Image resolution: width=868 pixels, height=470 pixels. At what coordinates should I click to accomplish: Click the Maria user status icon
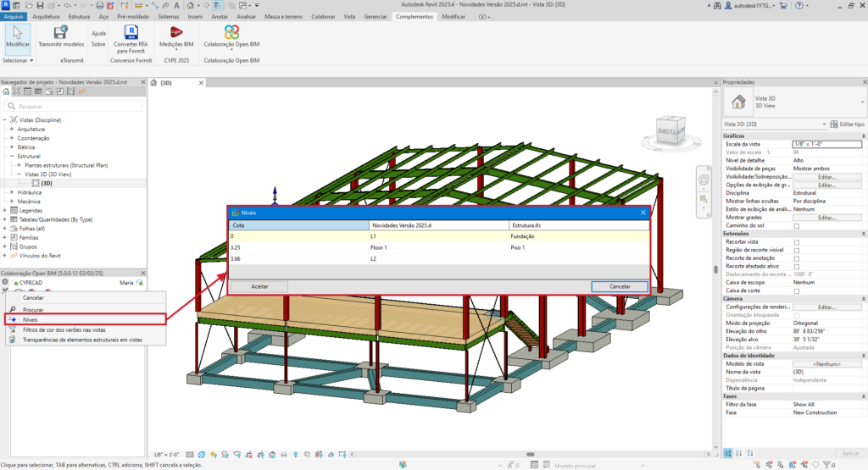tap(140, 283)
